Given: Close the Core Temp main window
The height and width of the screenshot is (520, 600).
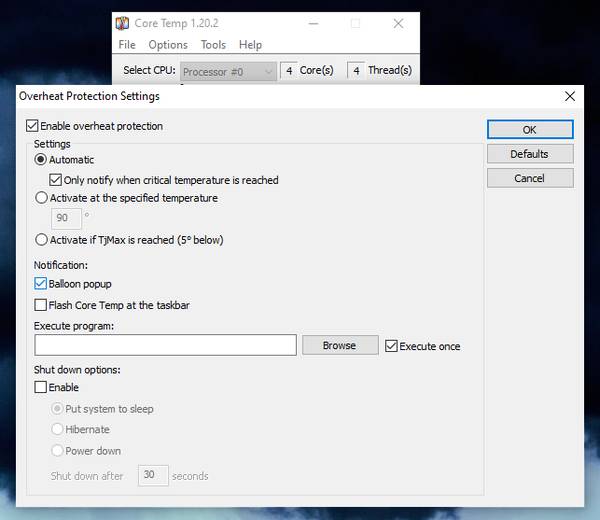Looking at the screenshot, I should pos(398,23).
